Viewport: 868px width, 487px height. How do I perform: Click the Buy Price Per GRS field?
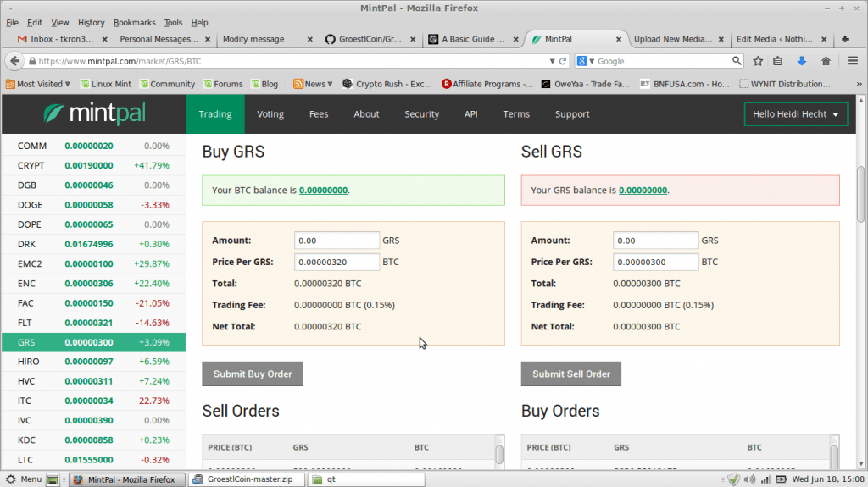click(337, 263)
